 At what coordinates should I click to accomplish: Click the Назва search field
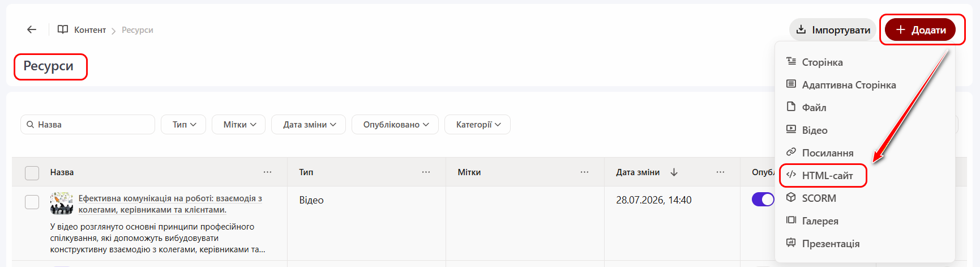click(88, 125)
